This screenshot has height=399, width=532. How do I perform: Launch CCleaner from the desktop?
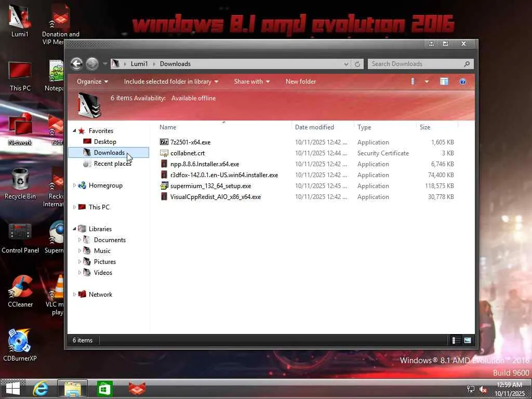point(20,291)
